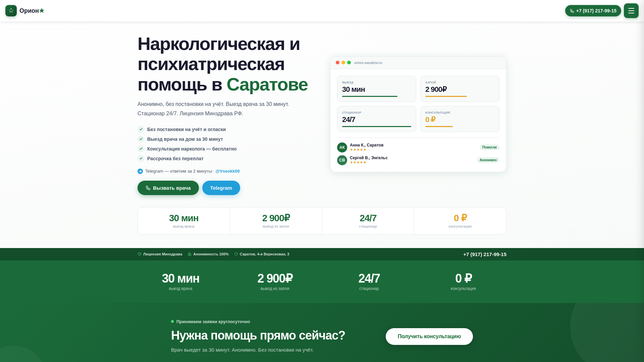Click location pin icon by Саратов address
The width and height of the screenshot is (644, 362).
click(x=236, y=254)
